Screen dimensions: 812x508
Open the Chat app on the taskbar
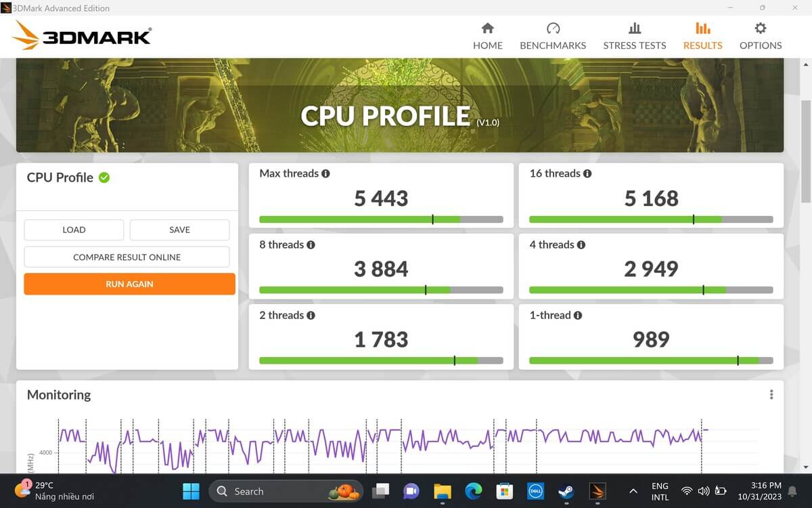[411, 491]
